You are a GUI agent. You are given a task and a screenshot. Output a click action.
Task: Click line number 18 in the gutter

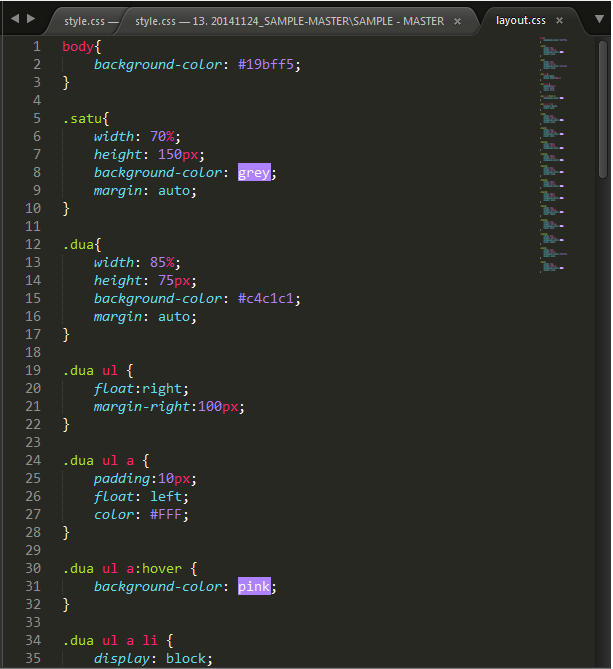pyautogui.click(x=33, y=352)
